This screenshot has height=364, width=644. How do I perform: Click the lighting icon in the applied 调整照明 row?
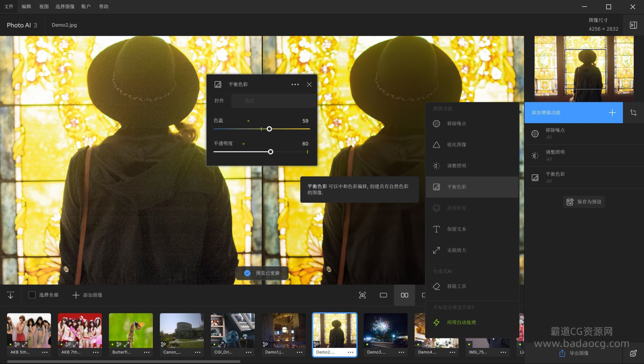coord(535,156)
